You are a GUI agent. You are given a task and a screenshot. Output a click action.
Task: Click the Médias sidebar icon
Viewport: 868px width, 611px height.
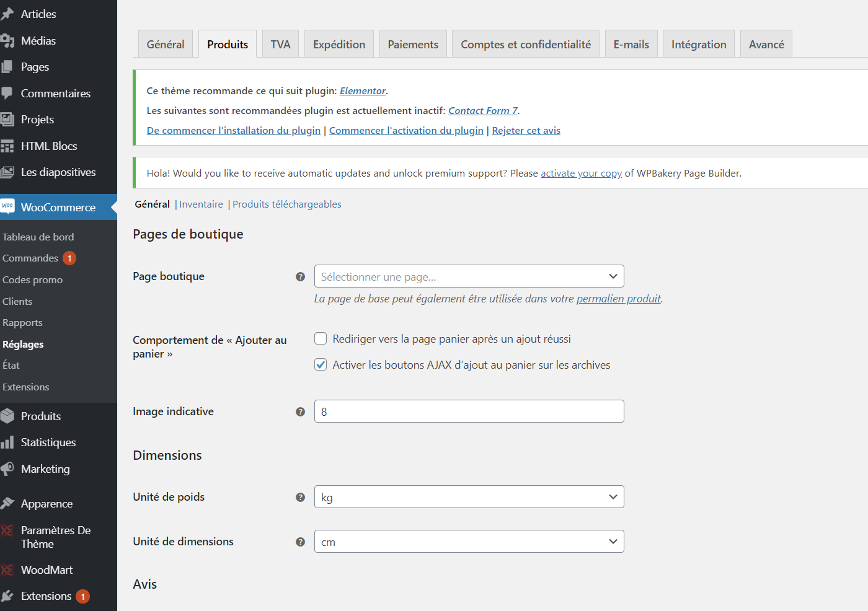tap(7, 41)
